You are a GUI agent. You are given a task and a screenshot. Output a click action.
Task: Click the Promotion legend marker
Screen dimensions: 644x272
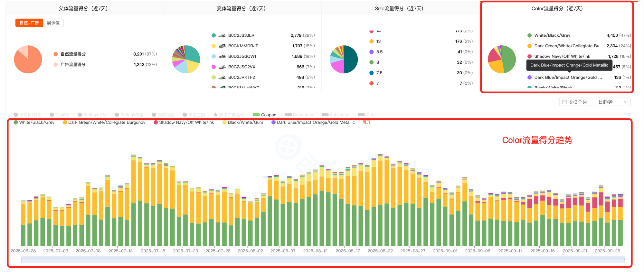pyautogui.click(x=288, y=115)
